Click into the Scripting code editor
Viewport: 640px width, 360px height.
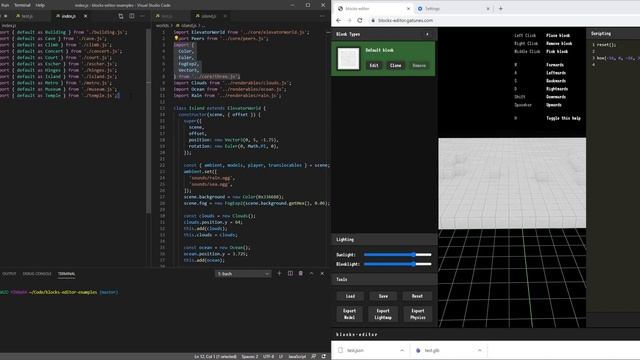(x=613, y=176)
